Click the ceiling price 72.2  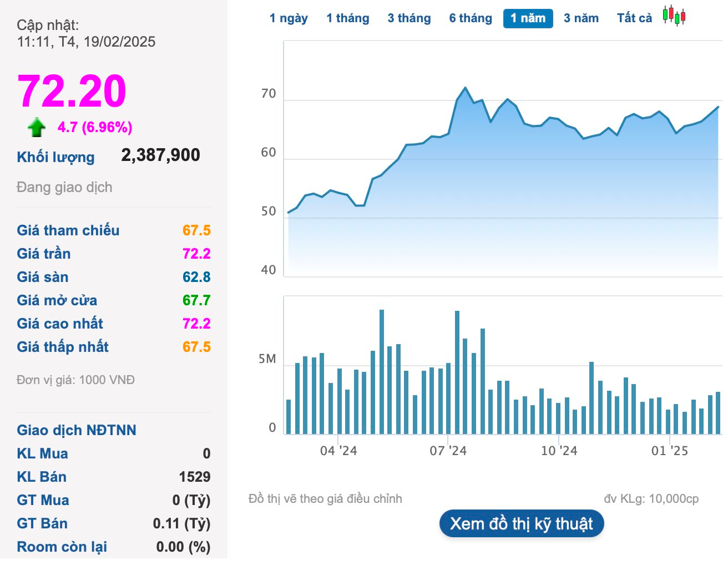click(196, 254)
